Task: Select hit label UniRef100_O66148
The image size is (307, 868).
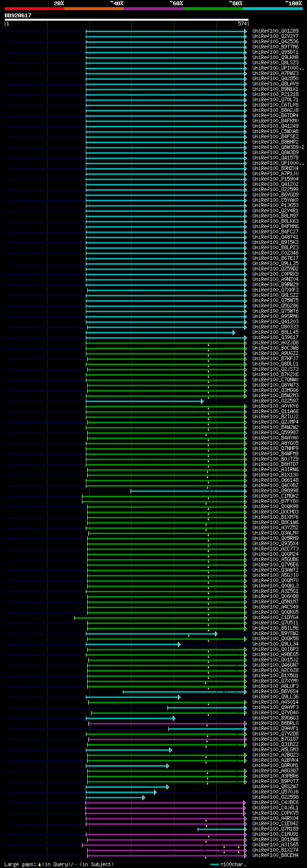Action: (x=275, y=480)
